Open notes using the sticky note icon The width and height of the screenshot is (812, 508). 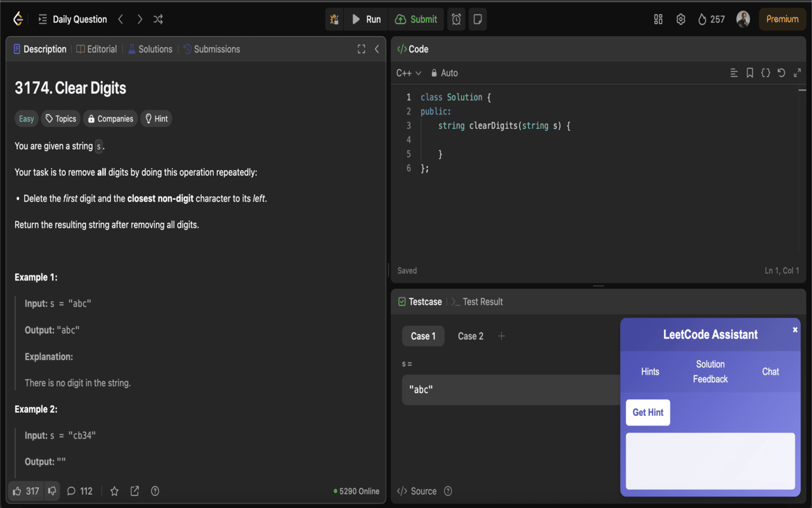[477, 19]
